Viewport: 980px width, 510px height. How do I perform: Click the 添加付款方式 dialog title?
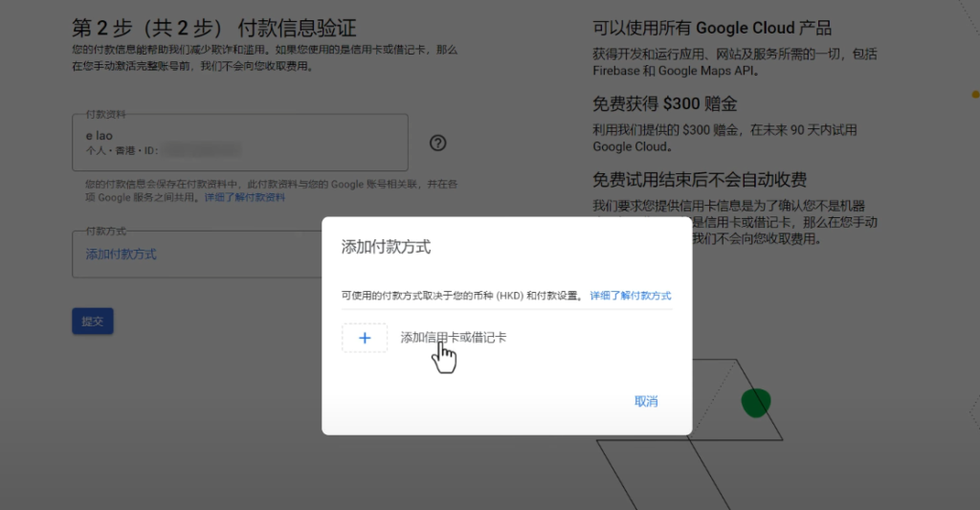coord(386,247)
